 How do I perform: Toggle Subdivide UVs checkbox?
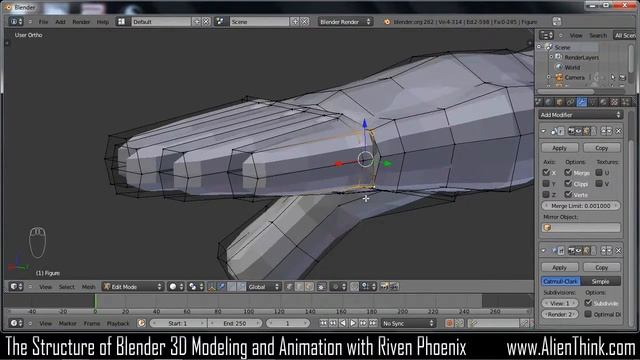pyautogui.click(x=588, y=303)
